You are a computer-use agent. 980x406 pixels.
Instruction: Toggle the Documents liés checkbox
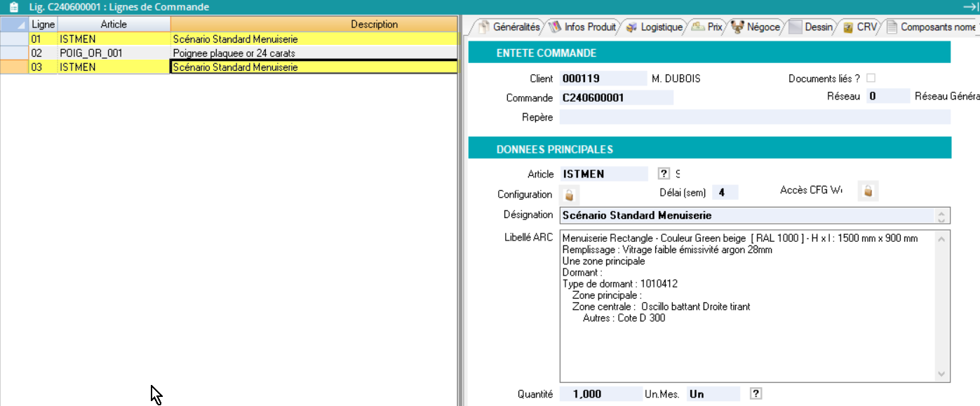click(871, 79)
